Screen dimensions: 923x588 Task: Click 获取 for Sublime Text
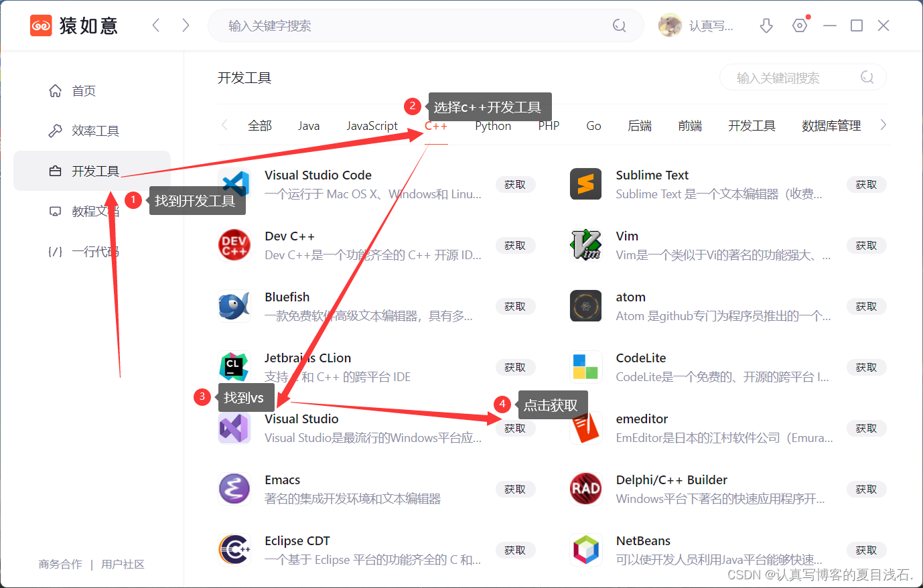(x=866, y=184)
